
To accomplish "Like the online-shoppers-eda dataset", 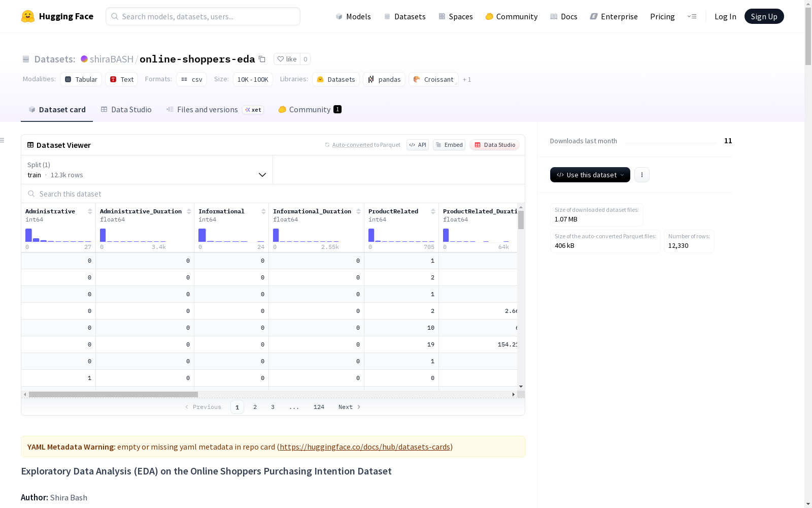I will tap(287, 59).
